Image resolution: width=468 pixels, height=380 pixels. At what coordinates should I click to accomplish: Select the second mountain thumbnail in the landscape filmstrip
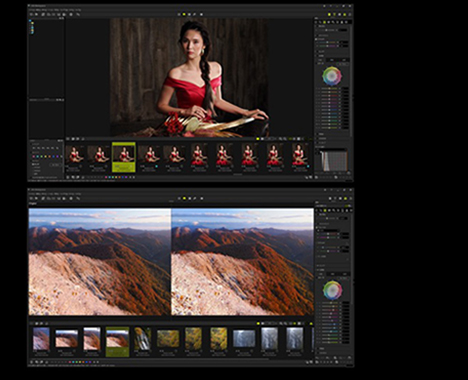coord(67,339)
